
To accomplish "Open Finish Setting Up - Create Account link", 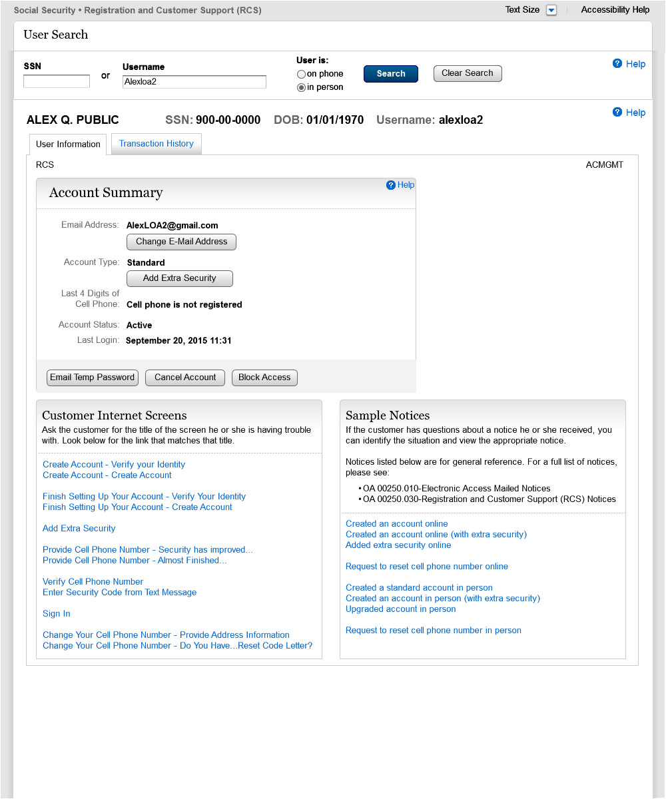I will click(137, 507).
